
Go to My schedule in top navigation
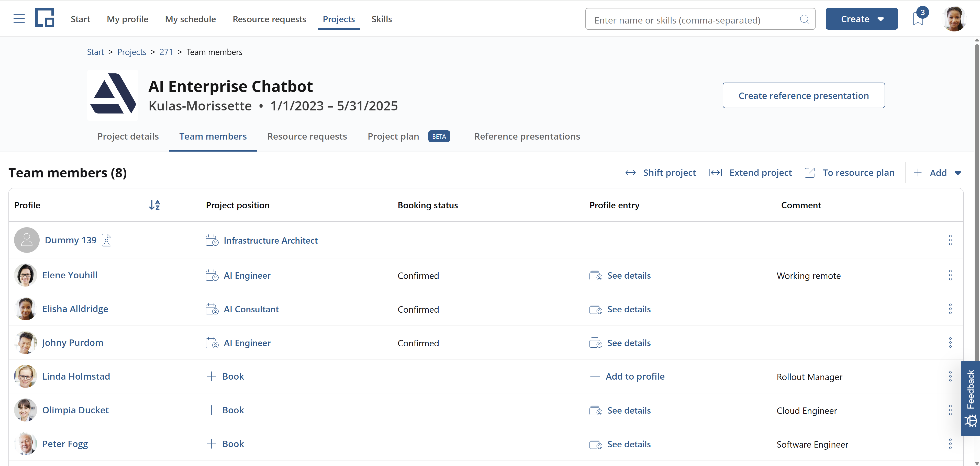190,19
